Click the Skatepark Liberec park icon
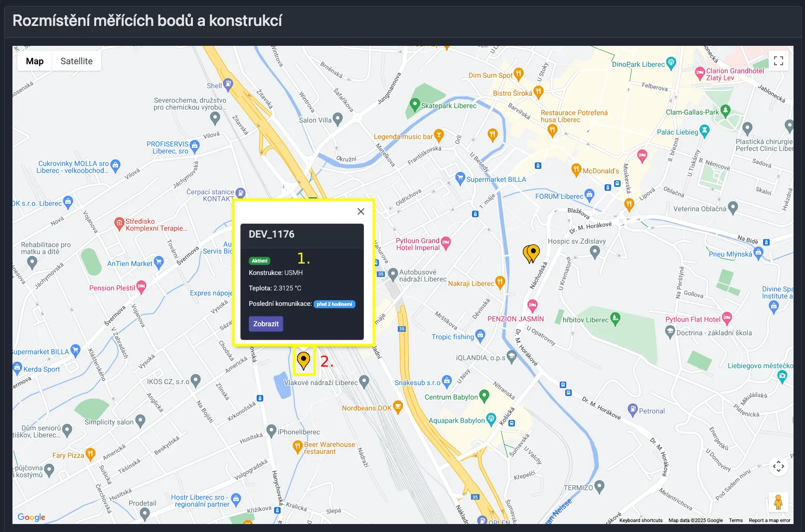This screenshot has height=532, width=805. tap(415, 105)
